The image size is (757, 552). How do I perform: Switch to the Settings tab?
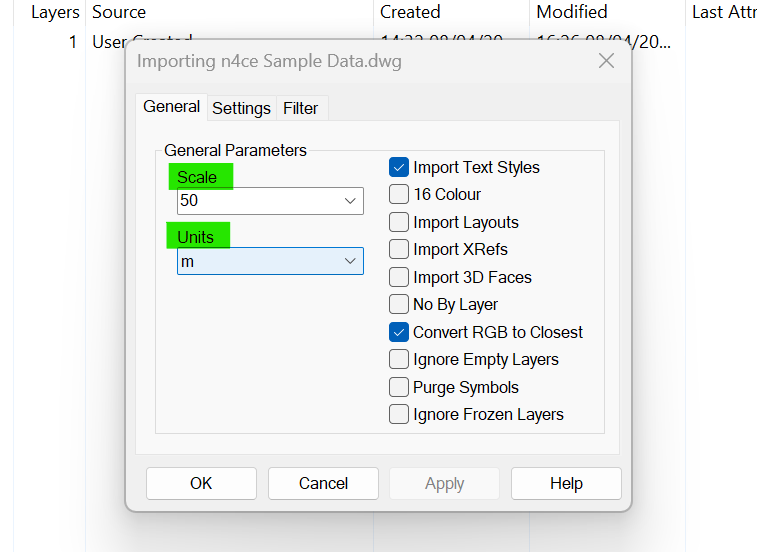[x=241, y=108]
